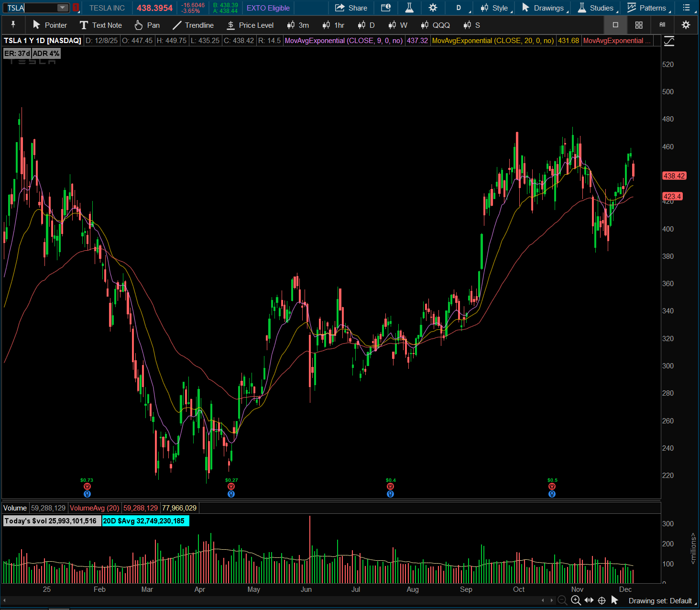Open chart settings gear in top bar
The width and height of the screenshot is (700, 610).
pyautogui.click(x=433, y=8)
